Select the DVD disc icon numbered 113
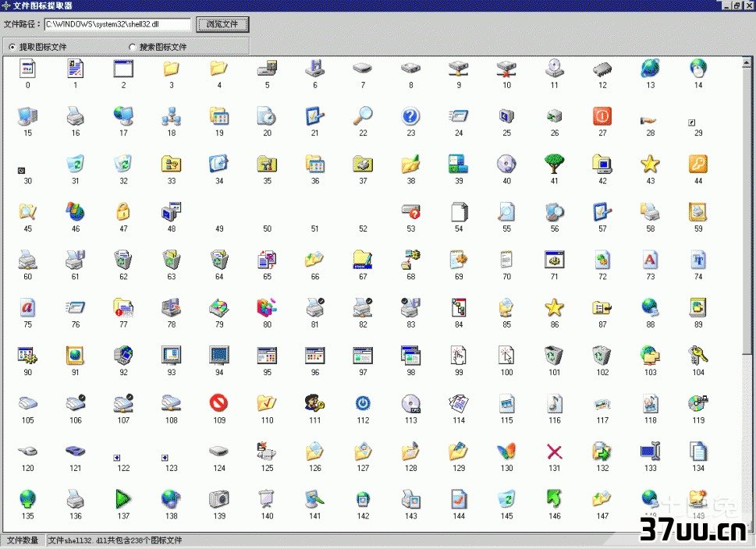The height and width of the screenshot is (549, 756). pyautogui.click(x=411, y=403)
